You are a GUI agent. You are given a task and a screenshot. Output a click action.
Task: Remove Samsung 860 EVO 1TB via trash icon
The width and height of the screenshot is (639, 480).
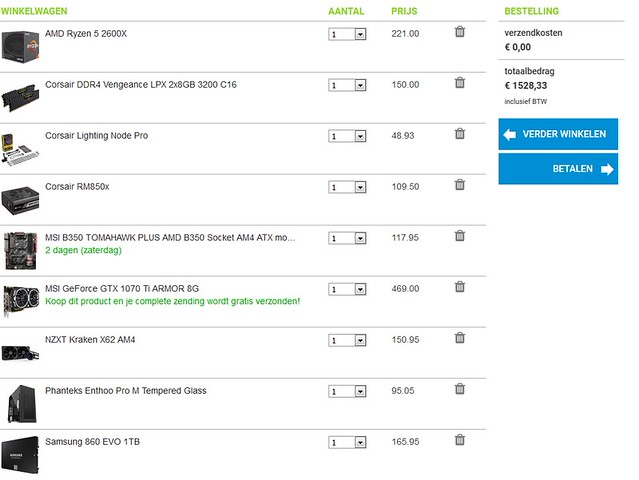[460, 439]
